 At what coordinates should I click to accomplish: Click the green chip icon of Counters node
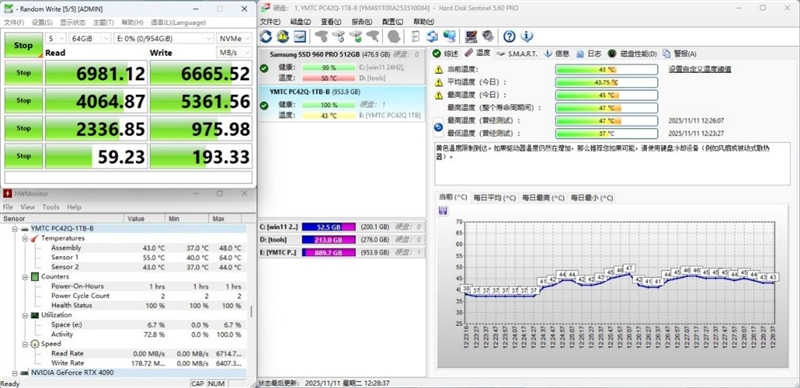pos(34,277)
